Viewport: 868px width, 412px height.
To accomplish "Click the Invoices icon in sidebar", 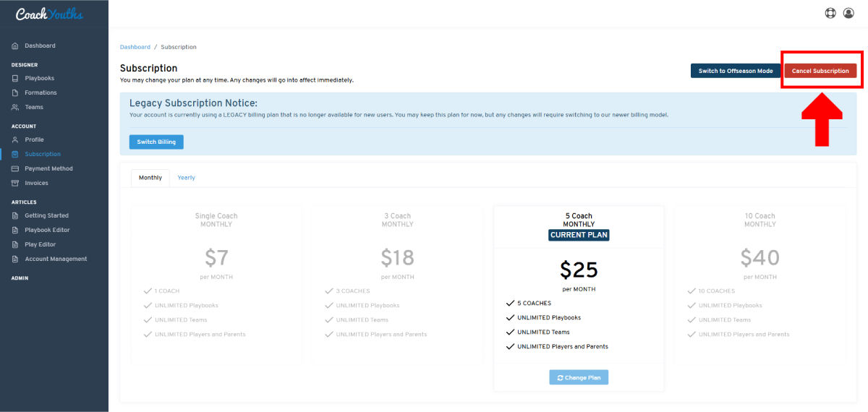I will coord(15,183).
